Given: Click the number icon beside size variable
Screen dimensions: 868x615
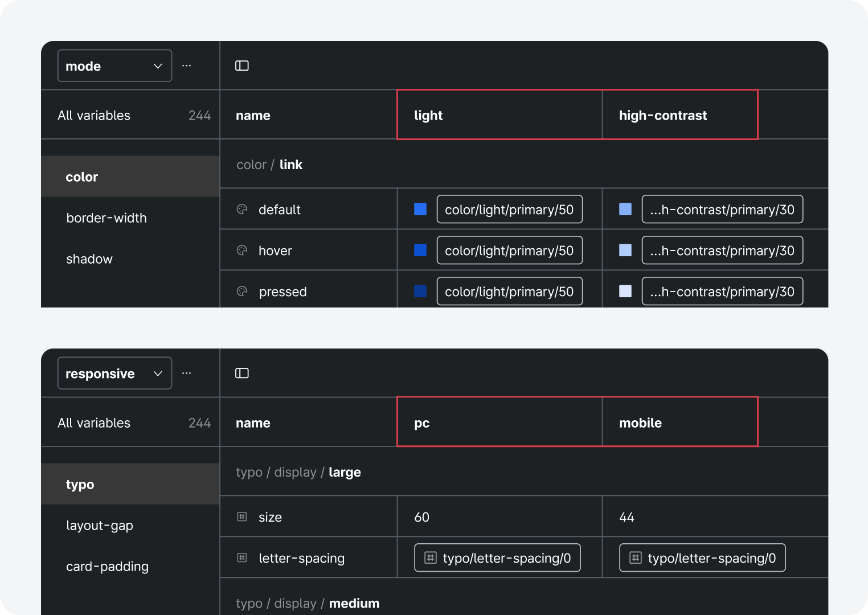Looking at the screenshot, I should [x=242, y=517].
